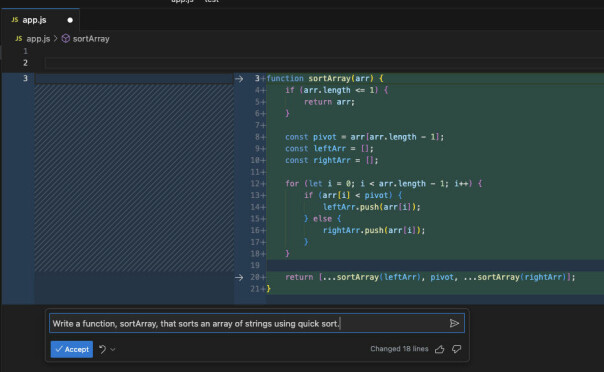Click the 'if (arr[i] < pivot)' line
The height and width of the screenshot is (372, 604).
pyautogui.click(x=352, y=195)
